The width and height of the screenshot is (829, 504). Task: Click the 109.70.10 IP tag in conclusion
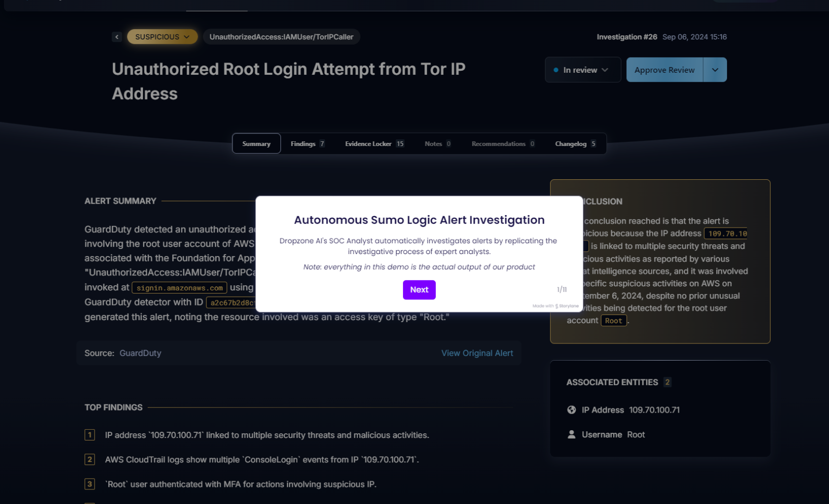point(726,234)
